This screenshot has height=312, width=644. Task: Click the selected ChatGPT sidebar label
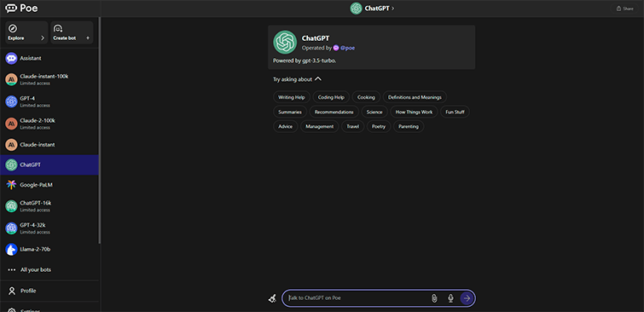(x=31, y=165)
